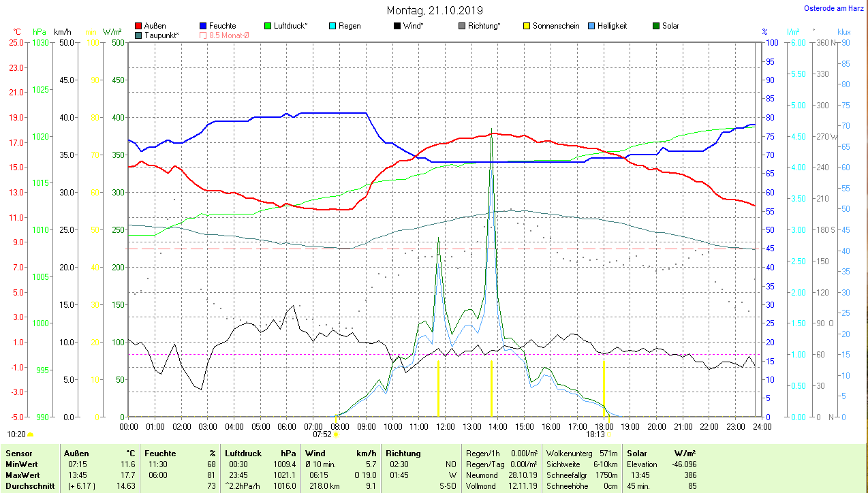The width and height of the screenshot is (868, 493).
Task: Click the black Wind legend square
Action: [x=397, y=26]
